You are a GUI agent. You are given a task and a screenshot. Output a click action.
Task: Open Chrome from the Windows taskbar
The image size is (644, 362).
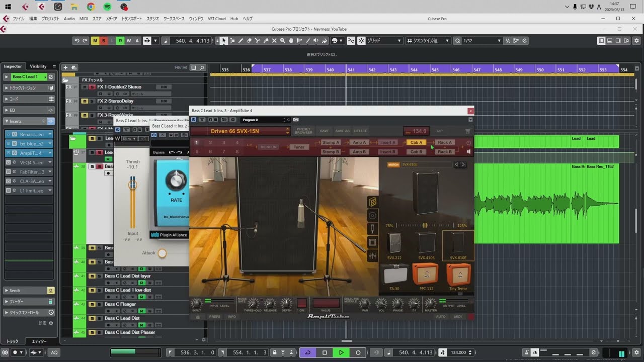(x=91, y=7)
